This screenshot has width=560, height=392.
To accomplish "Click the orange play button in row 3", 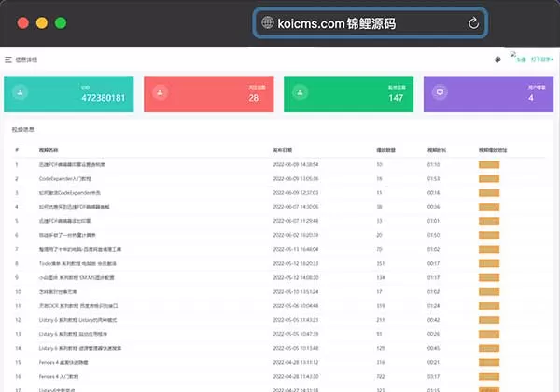I will click(489, 193).
